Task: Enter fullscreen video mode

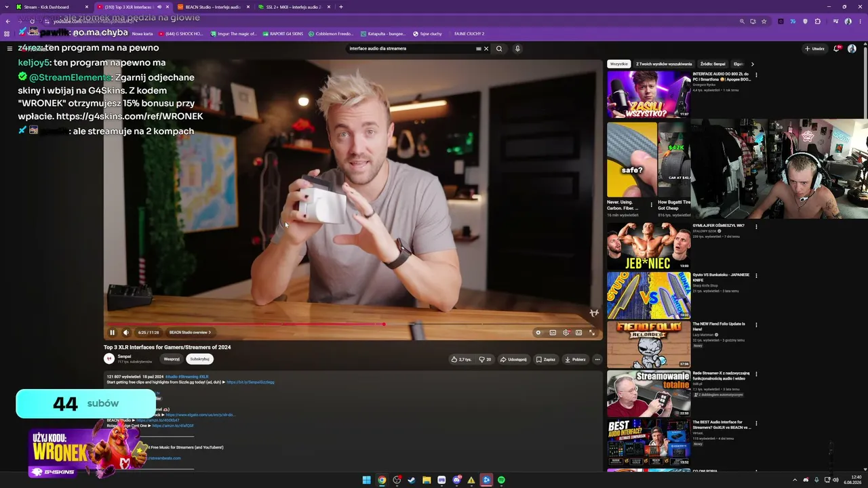Action: pyautogui.click(x=592, y=333)
